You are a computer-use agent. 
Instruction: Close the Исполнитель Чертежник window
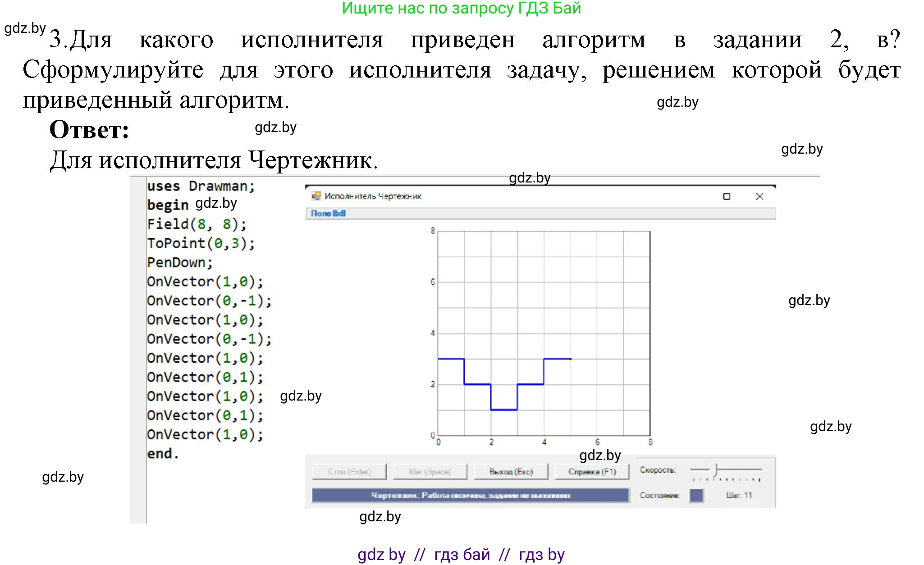pyautogui.click(x=759, y=196)
